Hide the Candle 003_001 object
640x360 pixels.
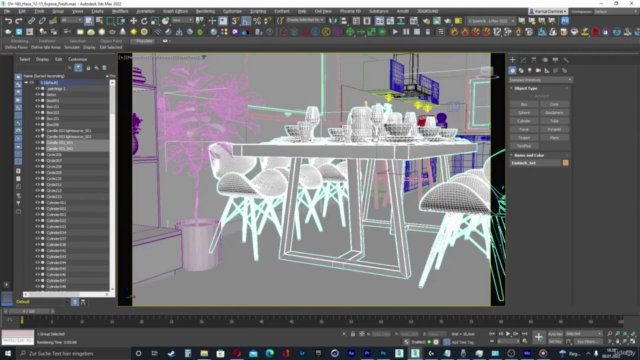(x=38, y=142)
